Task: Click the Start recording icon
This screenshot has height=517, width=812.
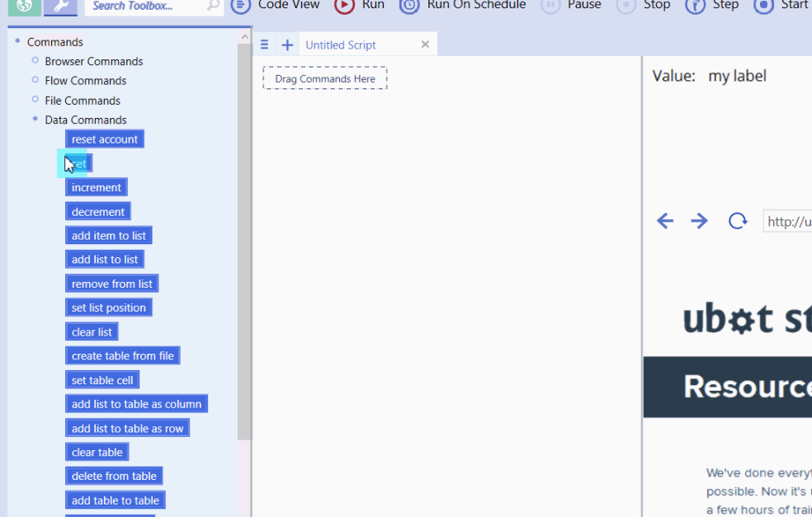Action: pyautogui.click(x=763, y=6)
